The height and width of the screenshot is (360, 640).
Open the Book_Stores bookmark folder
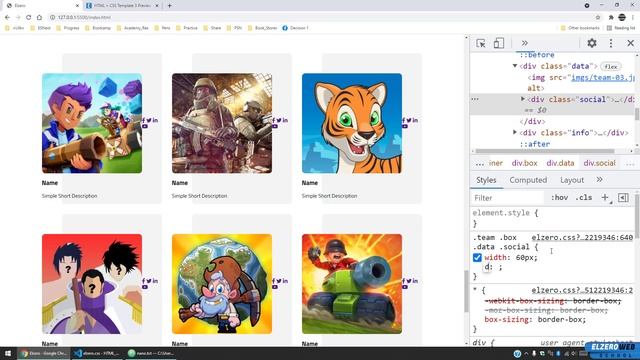[262, 28]
